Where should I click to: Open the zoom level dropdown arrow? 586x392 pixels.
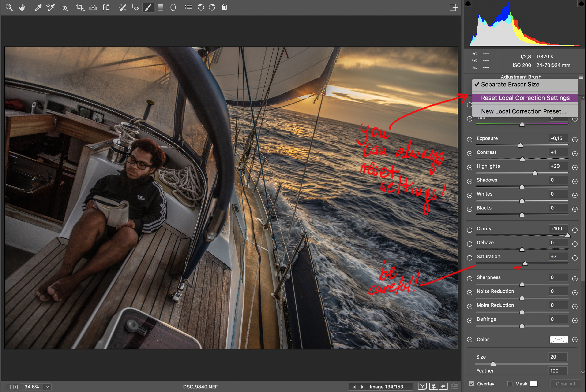pyautogui.click(x=47, y=387)
